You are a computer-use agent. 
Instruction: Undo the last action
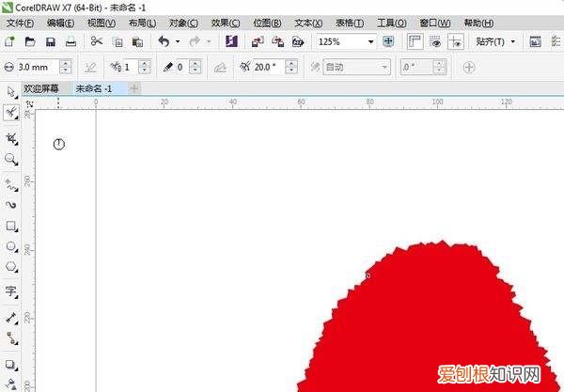[164, 41]
